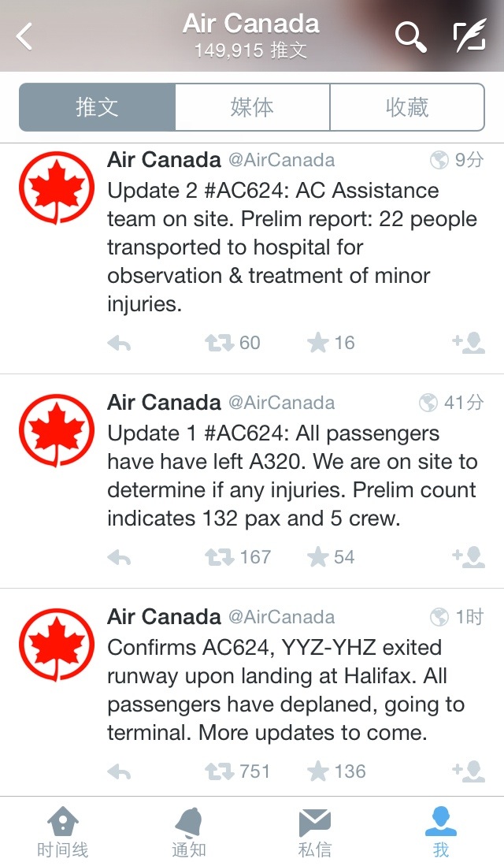Image resolution: width=504 pixels, height=866 pixels.
Task: Star the Confirms AC624 tweet with 136
Action: [318, 771]
